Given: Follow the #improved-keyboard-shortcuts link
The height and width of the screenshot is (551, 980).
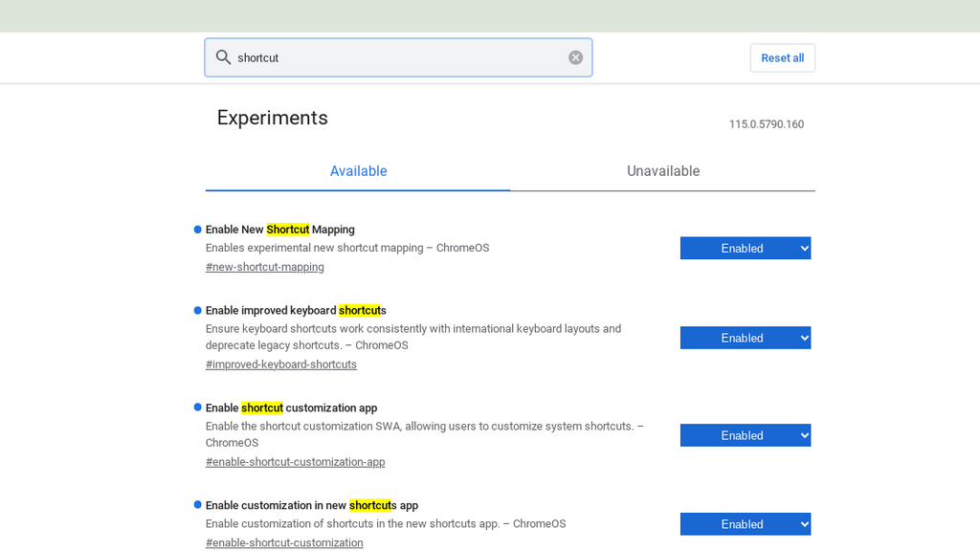Looking at the screenshot, I should [x=281, y=364].
